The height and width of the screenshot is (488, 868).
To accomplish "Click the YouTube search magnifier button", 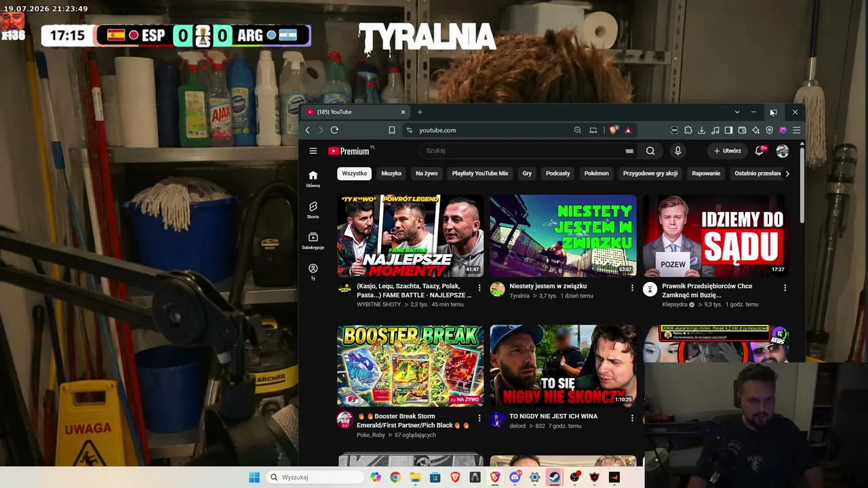I will 650,151.
